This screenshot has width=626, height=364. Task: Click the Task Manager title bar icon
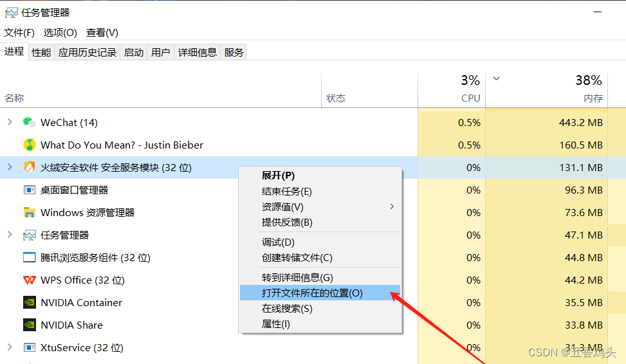[11, 13]
